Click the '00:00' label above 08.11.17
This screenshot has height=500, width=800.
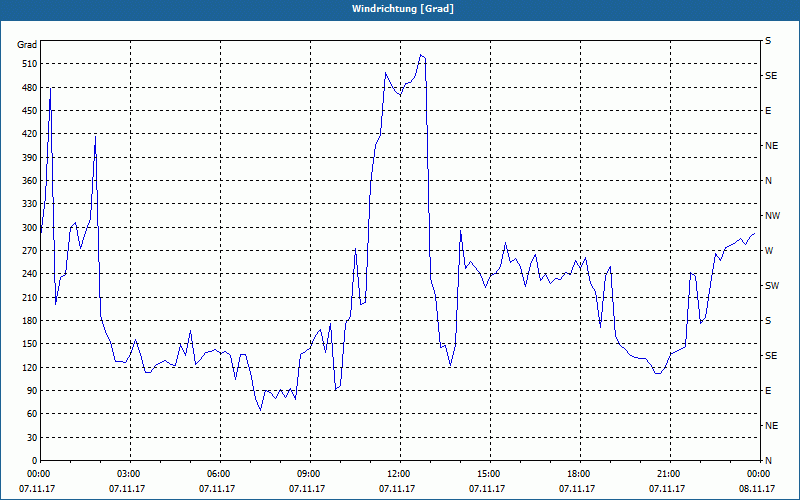coord(757,473)
